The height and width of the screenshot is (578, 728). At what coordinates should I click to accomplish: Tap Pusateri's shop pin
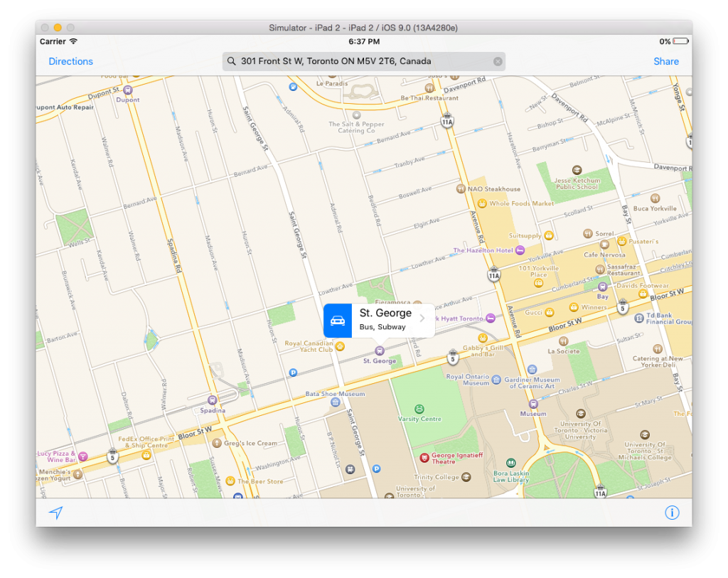621,241
